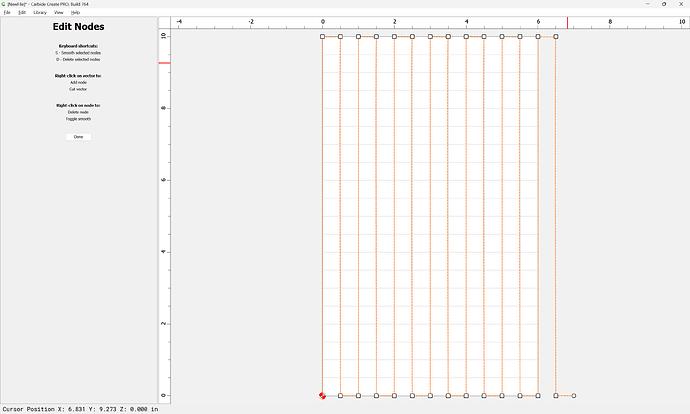Open the View menu
Viewport: 690px width, 414px height.
[59, 12]
